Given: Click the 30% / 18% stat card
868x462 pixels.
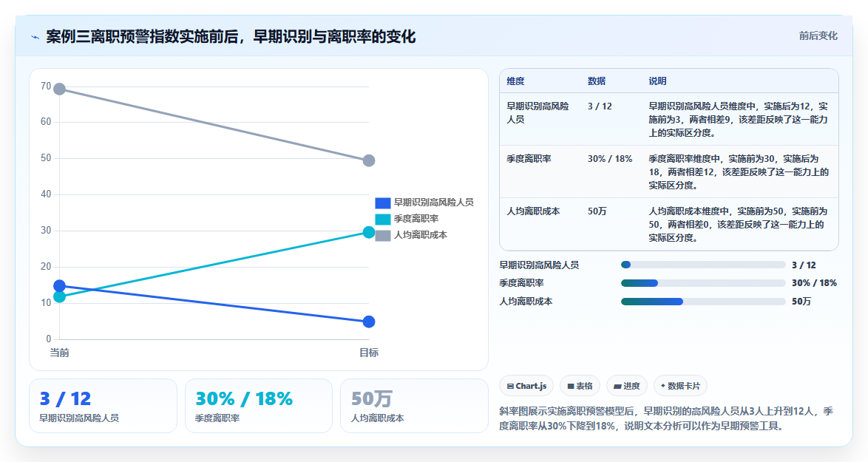Looking at the screenshot, I should click(x=259, y=406).
